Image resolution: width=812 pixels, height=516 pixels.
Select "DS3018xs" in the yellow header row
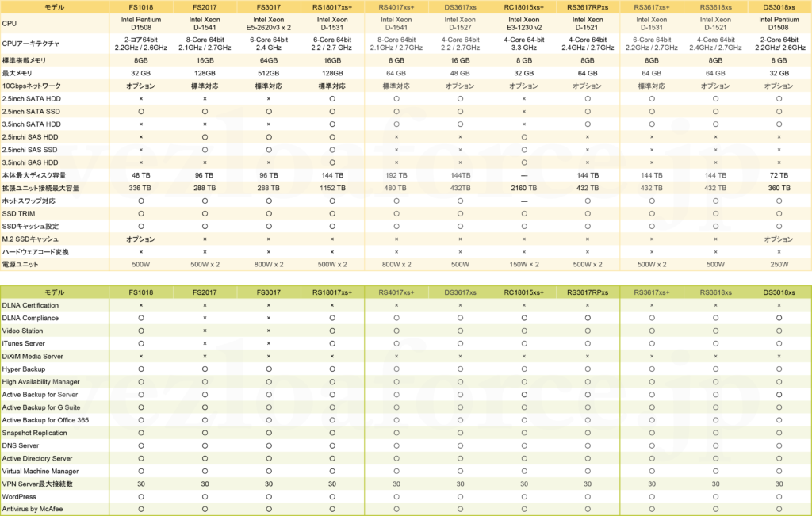(x=779, y=7)
